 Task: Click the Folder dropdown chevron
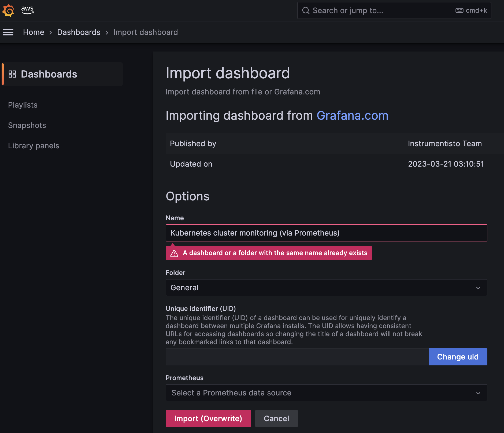[478, 288]
